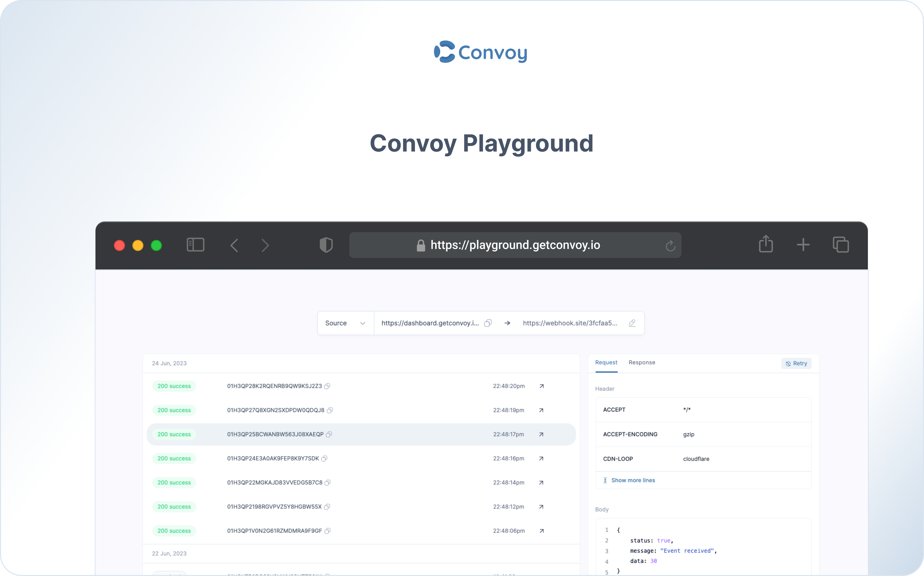Select the event 01H3QP27Q8XGN2SXDPDW0QDQJ8 text
This screenshot has width=924, height=576.
[276, 410]
